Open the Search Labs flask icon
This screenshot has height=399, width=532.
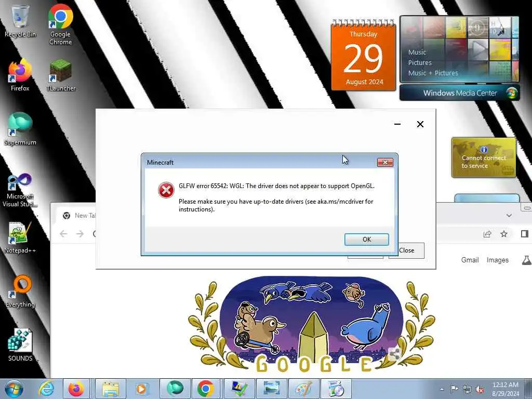pos(526,260)
